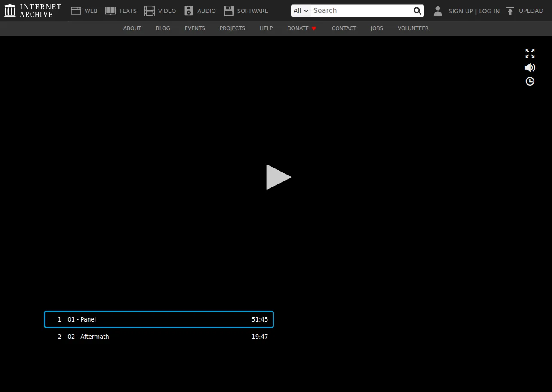Screen dimensions: 552x392
Task: Click the user avatar icon
Action: (438, 11)
